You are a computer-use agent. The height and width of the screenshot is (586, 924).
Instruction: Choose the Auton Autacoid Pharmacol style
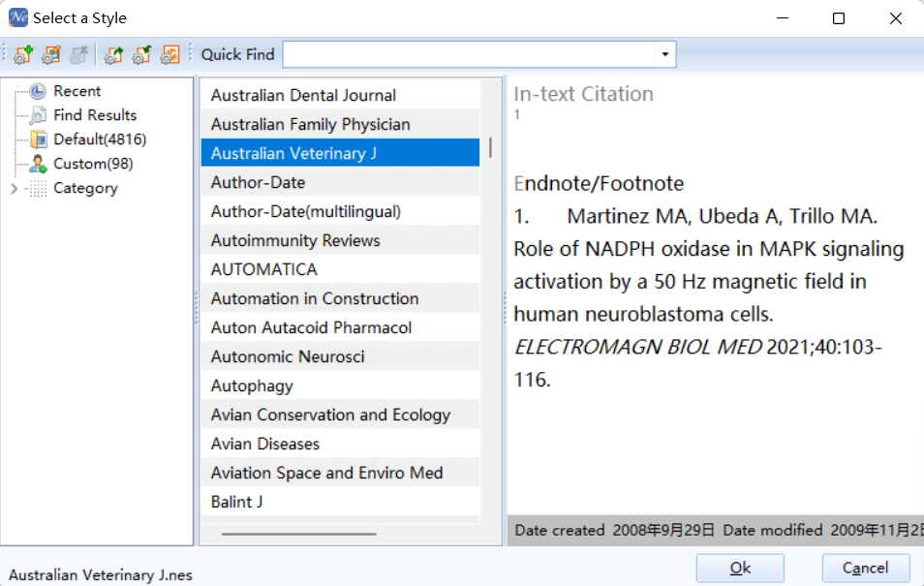pos(340,327)
